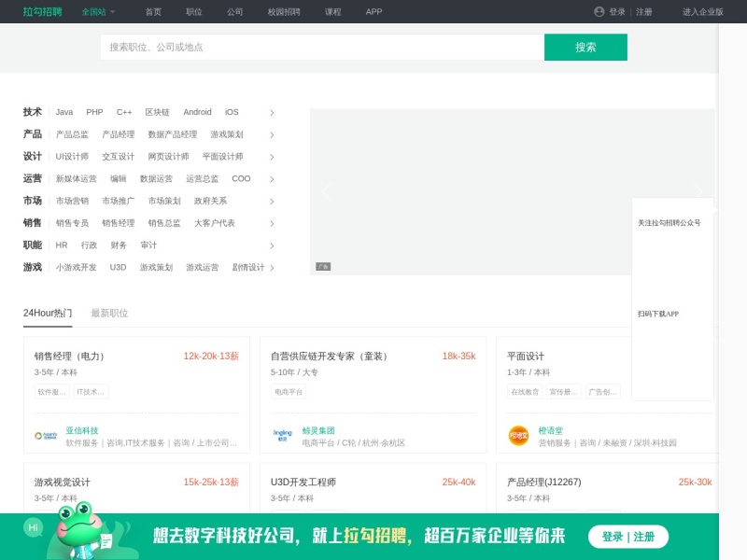The width and height of the screenshot is (747, 560).
Task: Click 注册 in the top bar
Action: click(644, 12)
